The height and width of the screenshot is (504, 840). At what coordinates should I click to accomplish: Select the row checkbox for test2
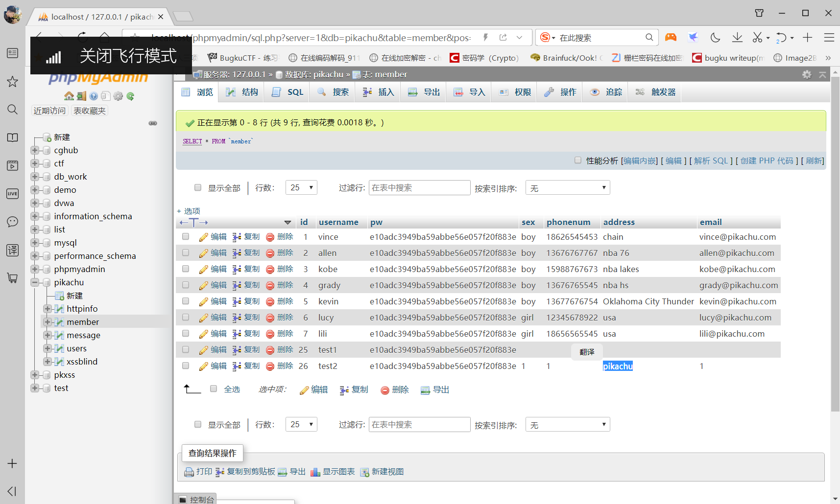point(186,366)
